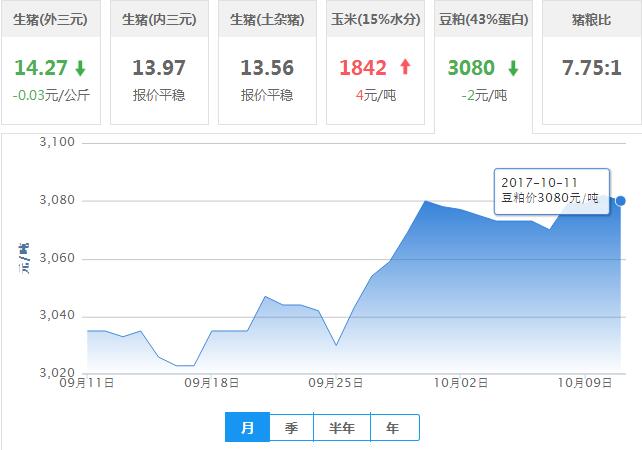Open the 生猪(内三元) price tab

click(159, 63)
